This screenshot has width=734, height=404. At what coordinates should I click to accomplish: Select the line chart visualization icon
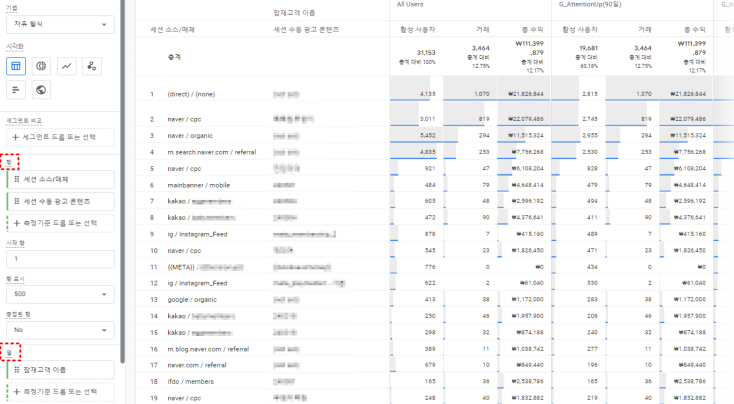point(66,66)
